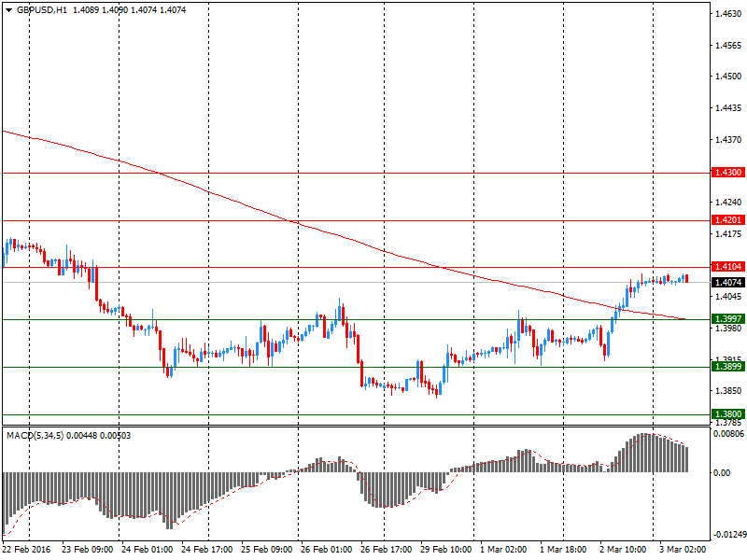
Task: Select the 26 Feb 17:00 time axis label
Action: pos(387,550)
